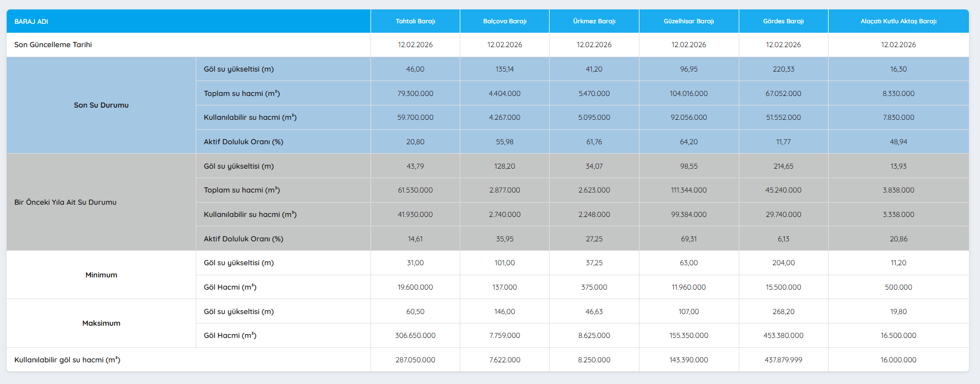The height and width of the screenshot is (384, 980).
Task: Select Alaçatı usable lake volume 16.000.000
Action: click(x=898, y=360)
